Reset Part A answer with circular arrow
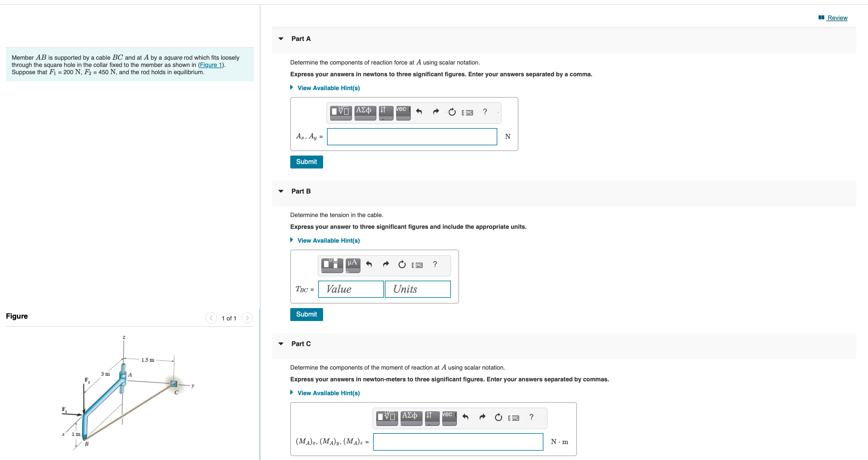 [x=452, y=112]
